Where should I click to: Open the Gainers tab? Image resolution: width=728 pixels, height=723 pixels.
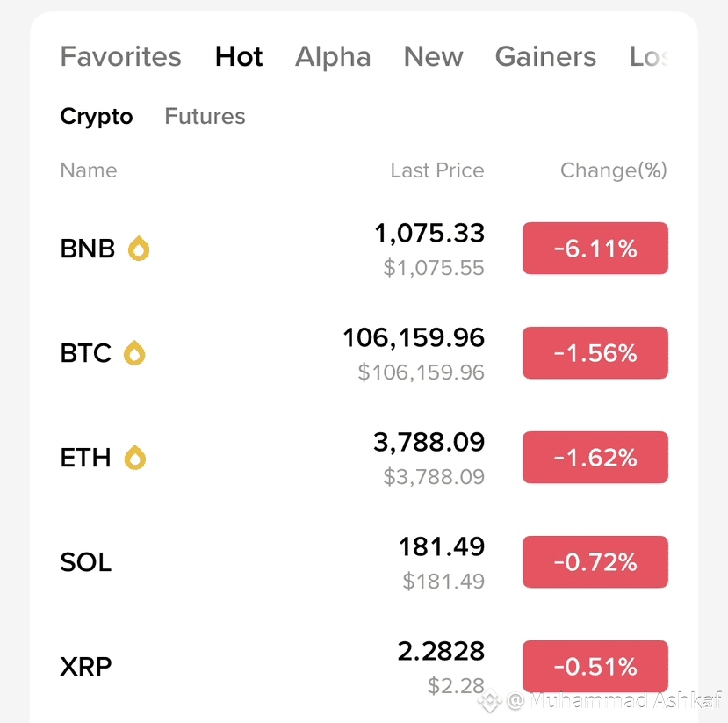click(545, 57)
